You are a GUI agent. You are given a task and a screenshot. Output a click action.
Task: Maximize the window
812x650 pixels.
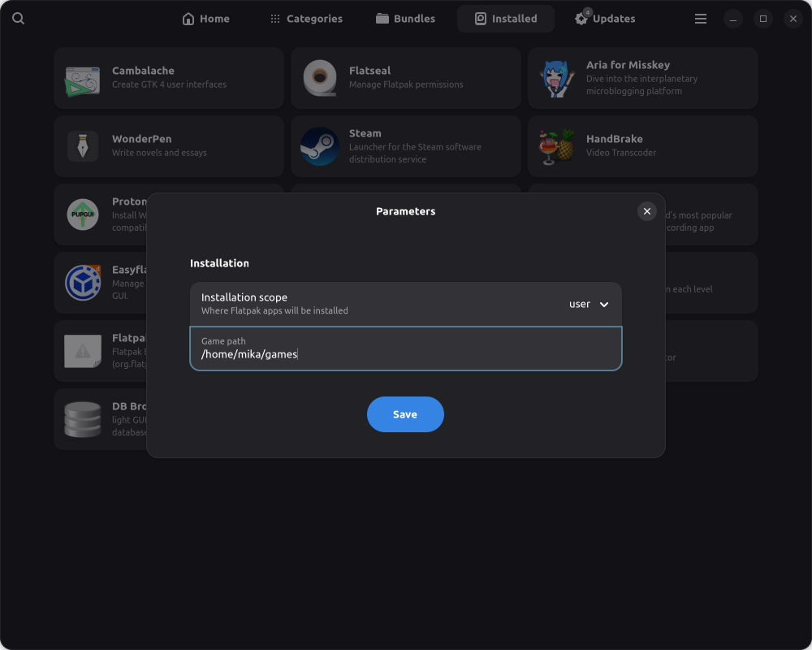pos(762,19)
